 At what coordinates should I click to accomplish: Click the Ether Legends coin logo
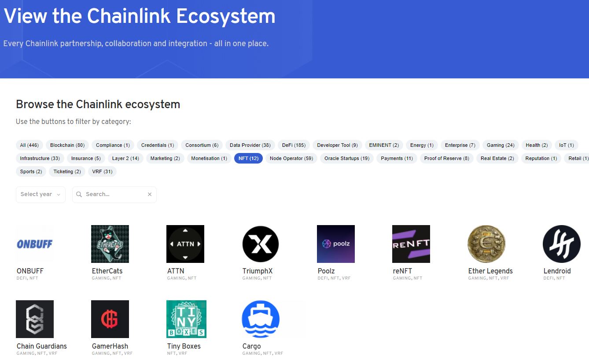tap(486, 244)
